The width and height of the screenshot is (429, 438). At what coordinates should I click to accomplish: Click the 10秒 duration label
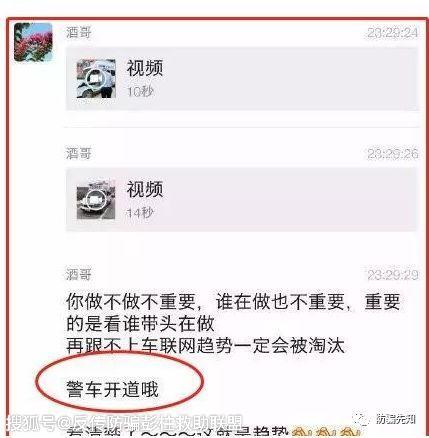(140, 91)
